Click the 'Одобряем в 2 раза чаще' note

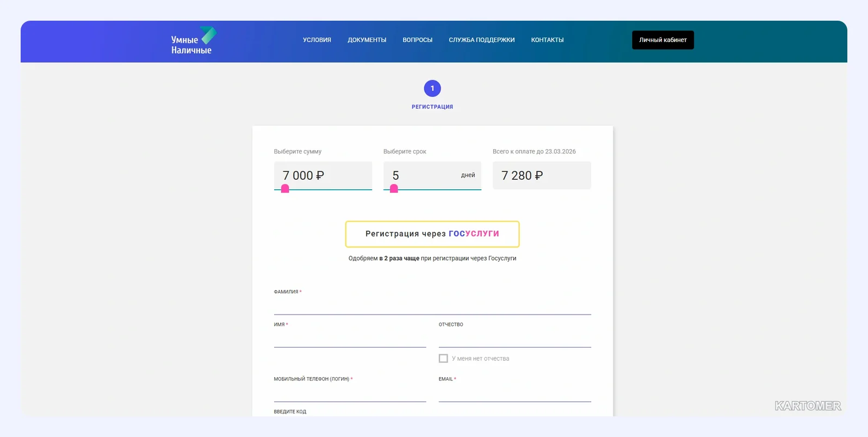[432, 258]
